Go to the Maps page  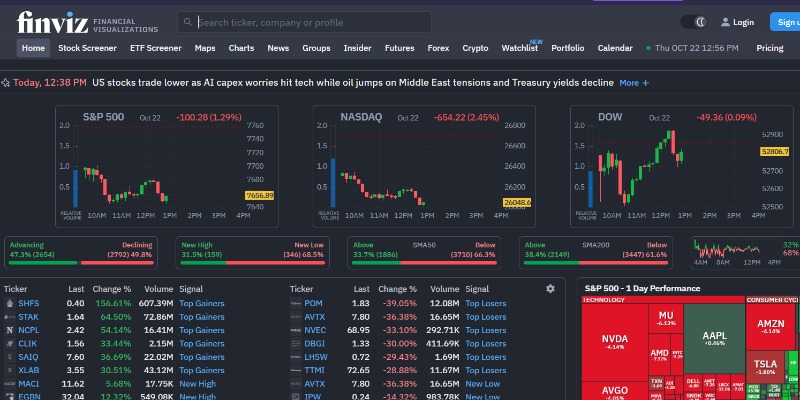click(205, 48)
